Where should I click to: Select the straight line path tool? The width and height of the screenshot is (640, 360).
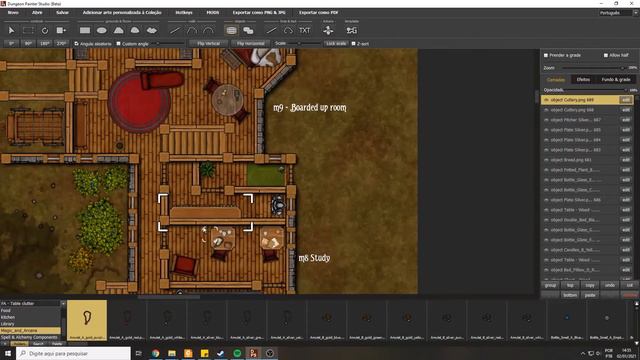[271, 31]
